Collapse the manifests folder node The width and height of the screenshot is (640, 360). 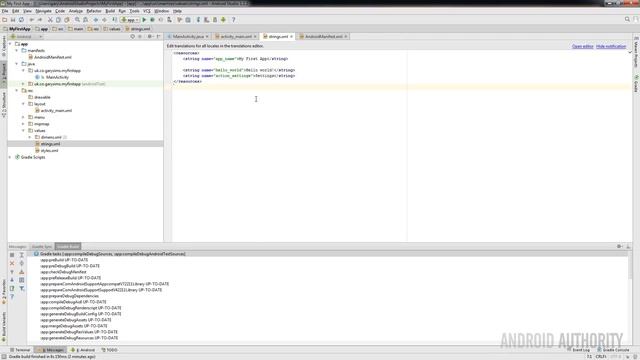[17, 51]
